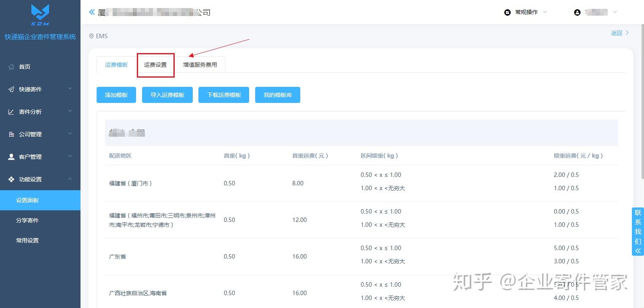Click the person icon for 客户管理
The image size is (644, 308).
pos(11,157)
